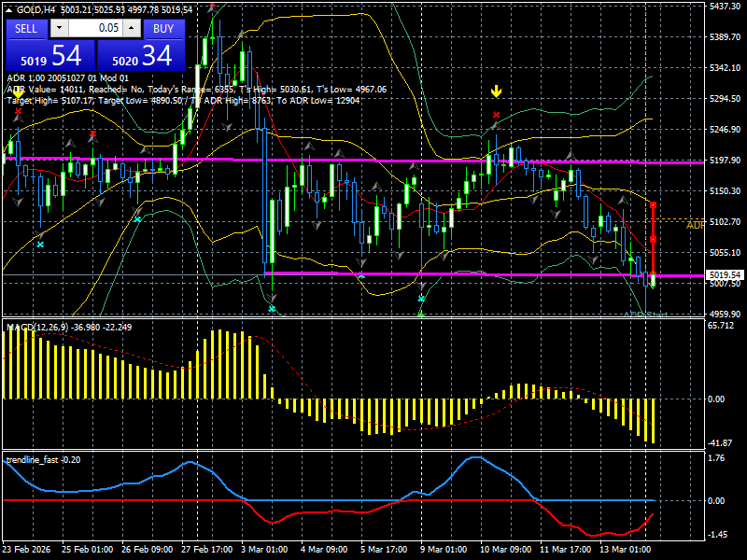Click the current price label 5019.54
This screenshot has height=560, width=747.
coord(726,275)
